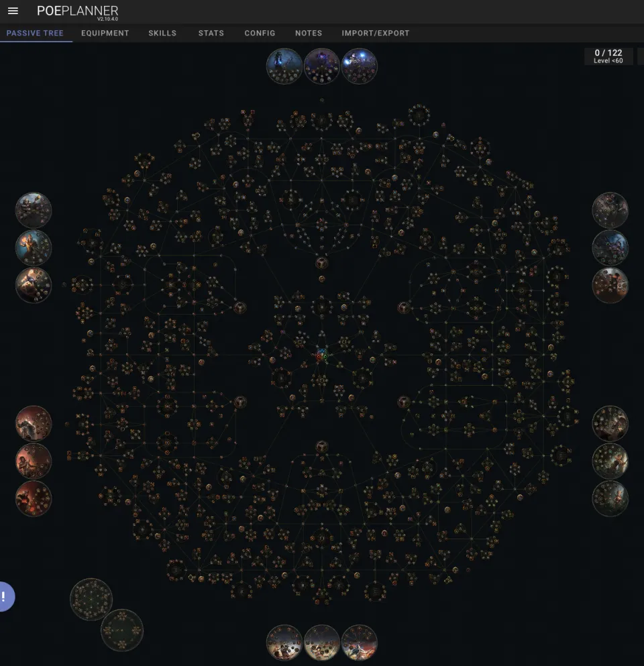The image size is (644, 666).
Task: Open the Skills tab
Action: click(162, 33)
